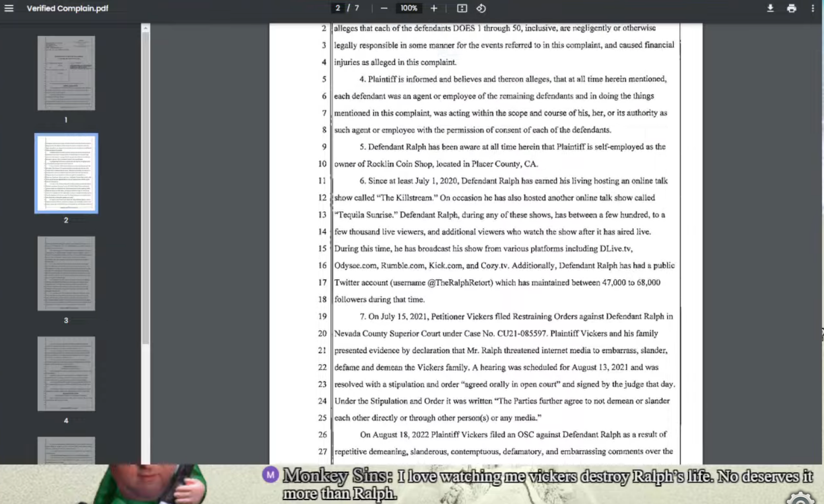Image resolution: width=824 pixels, height=504 pixels.
Task: Click the 100% zoom level field
Action: 409,8
